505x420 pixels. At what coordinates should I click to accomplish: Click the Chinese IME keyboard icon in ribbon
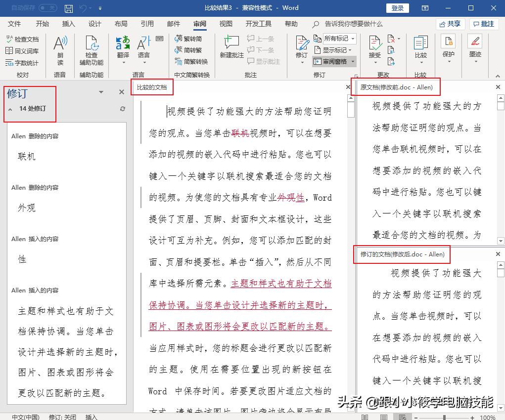[159, 39]
